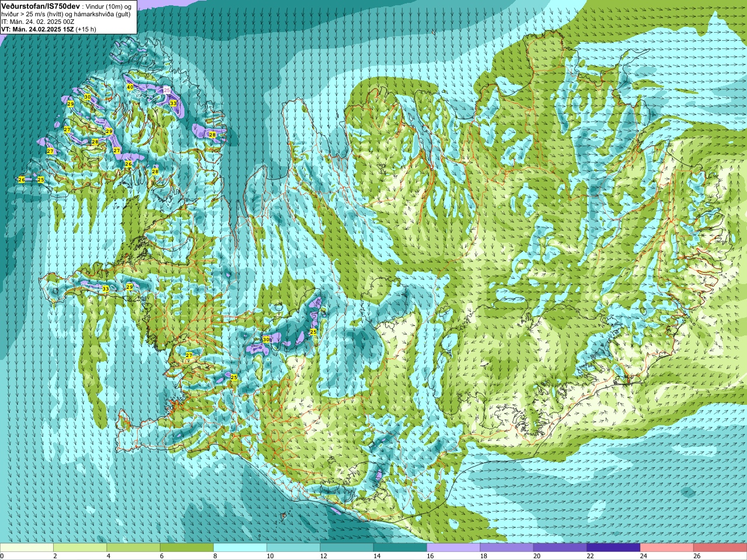This screenshot has width=747, height=560.
Task: Click the light lavender 16–18 legend swatch
Action: [x=453, y=547]
